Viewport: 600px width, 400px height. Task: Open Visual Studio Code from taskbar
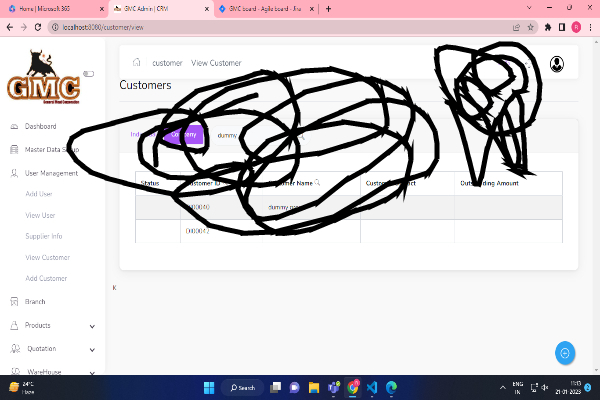(371, 387)
